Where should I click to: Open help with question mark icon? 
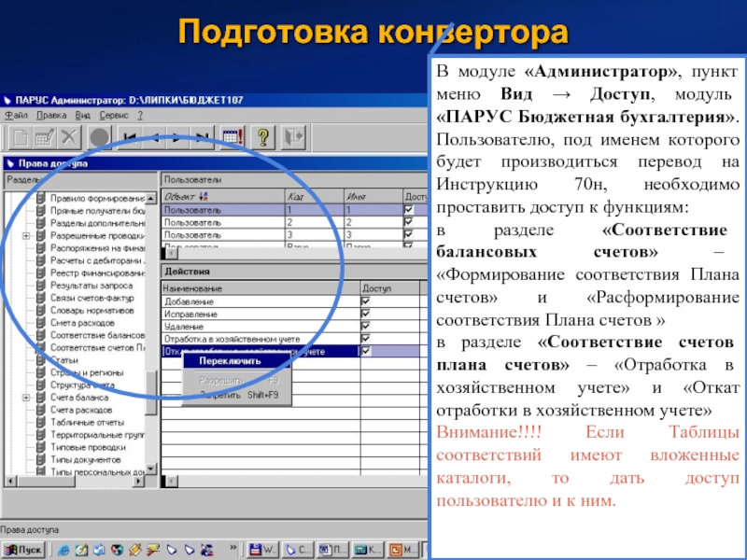[262, 137]
